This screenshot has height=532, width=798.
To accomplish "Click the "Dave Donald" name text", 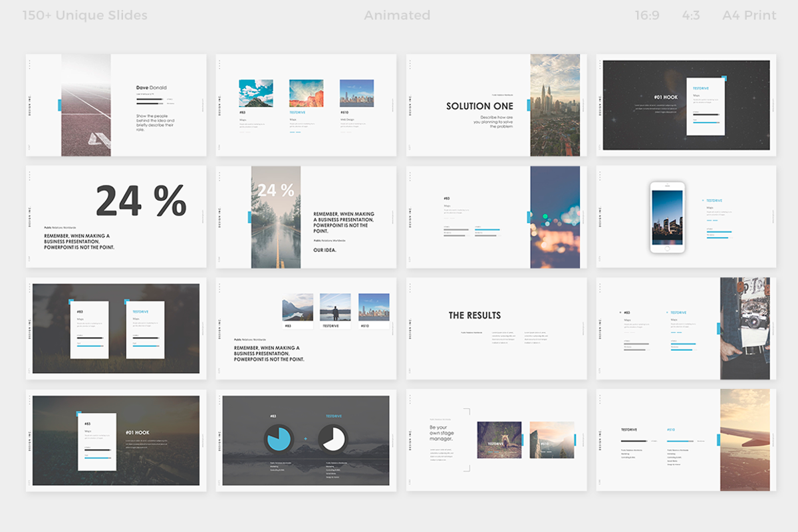I will [152, 88].
